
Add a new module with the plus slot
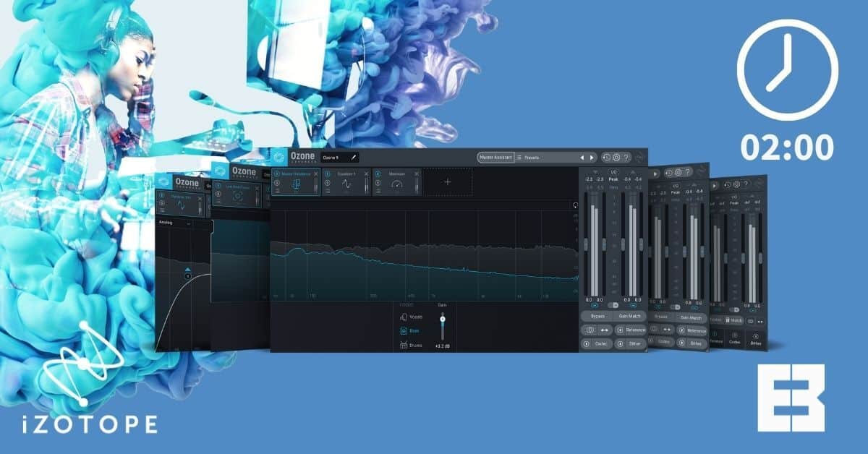click(x=448, y=181)
